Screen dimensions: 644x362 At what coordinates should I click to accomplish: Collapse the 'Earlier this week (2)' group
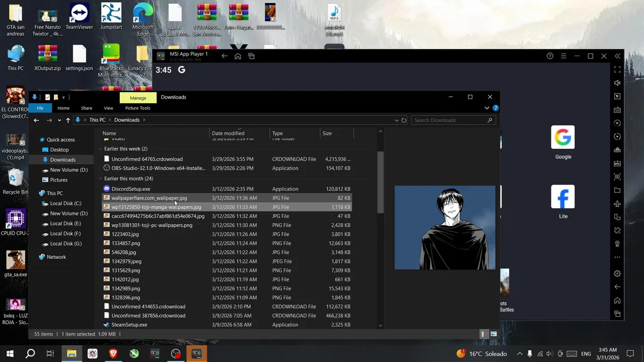(x=101, y=149)
